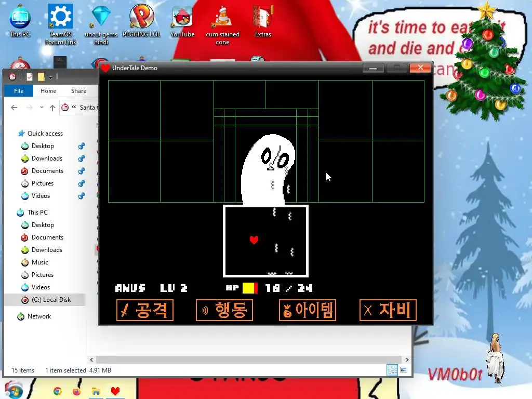Close the UnderTale Demo window
Image resolution: width=532 pixels, height=399 pixels.
420,68
